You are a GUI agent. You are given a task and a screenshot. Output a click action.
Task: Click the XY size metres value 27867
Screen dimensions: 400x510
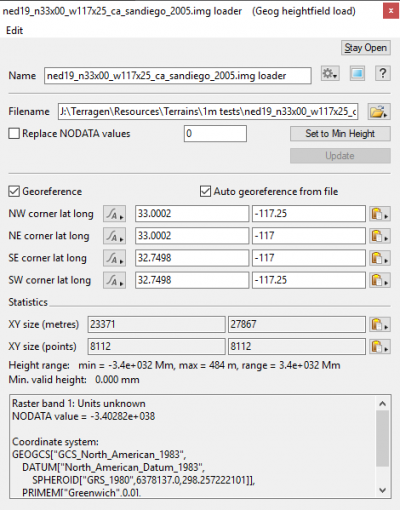click(297, 324)
